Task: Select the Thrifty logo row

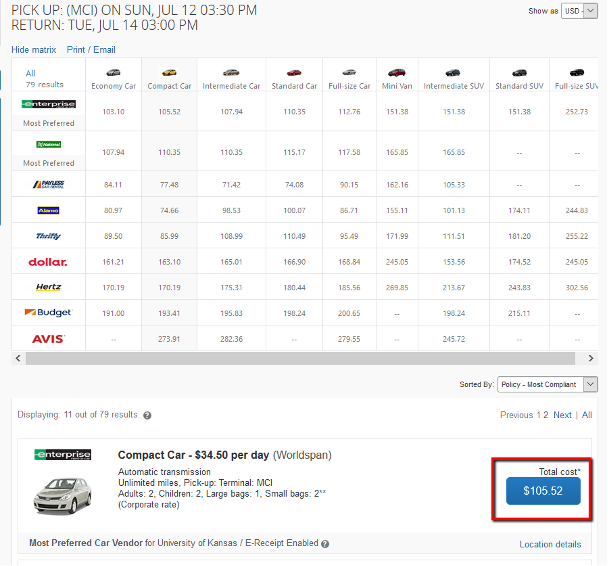Action: [x=48, y=236]
